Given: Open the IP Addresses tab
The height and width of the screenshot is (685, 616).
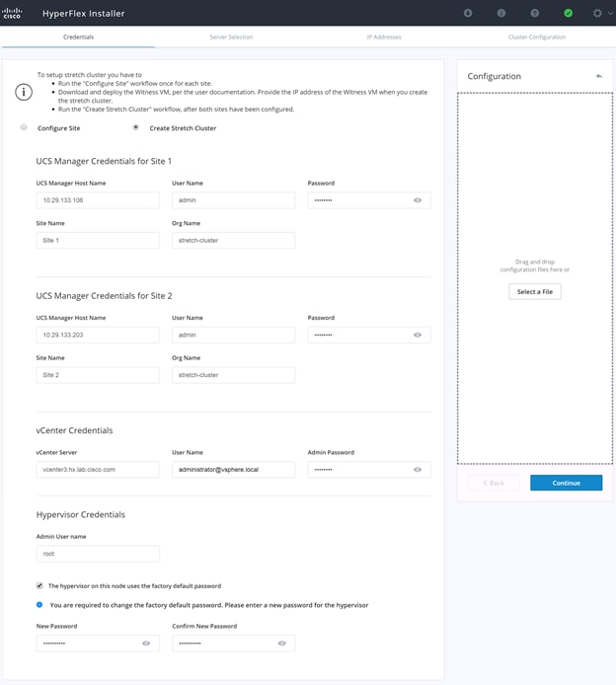Looking at the screenshot, I should pyautogui.click(x=384, y=37).
